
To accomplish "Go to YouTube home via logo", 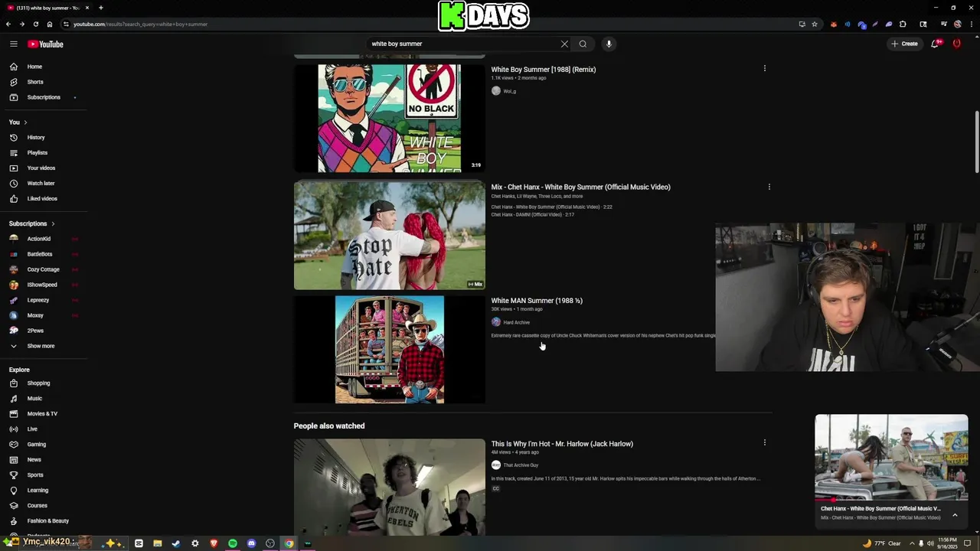I will (x=46, y=44).
